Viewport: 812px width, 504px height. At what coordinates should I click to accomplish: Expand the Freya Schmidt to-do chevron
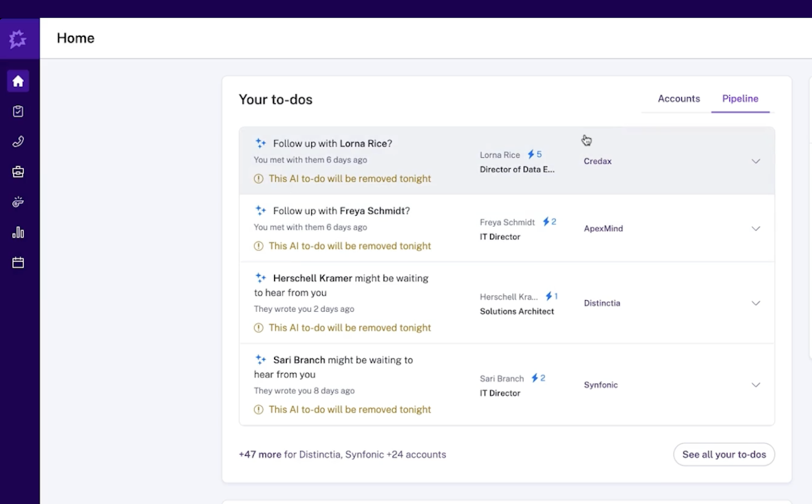pyautogui.click(x=756, y=229)
